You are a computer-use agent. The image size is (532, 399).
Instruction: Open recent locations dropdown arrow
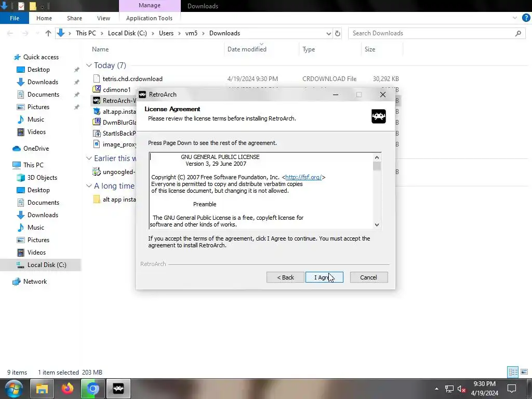[x=37, y=33]
